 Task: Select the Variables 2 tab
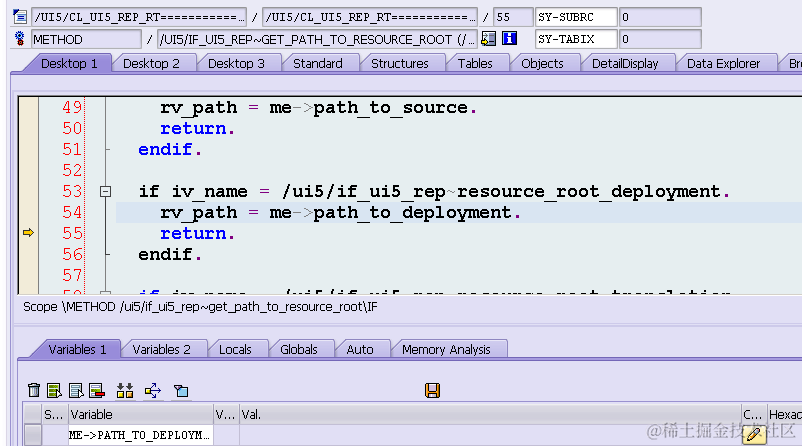click(x=161, y=349)
